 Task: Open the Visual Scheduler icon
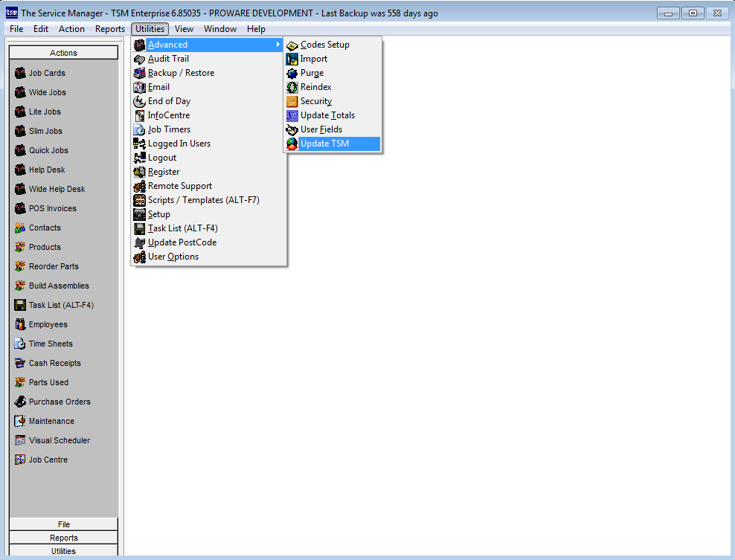click(x=20, y=440)
